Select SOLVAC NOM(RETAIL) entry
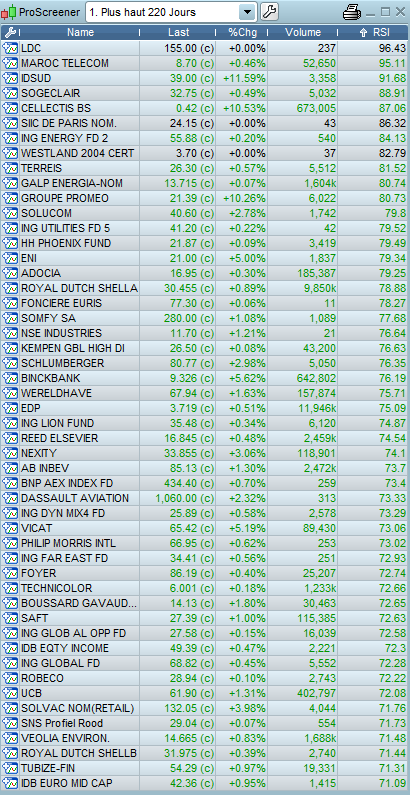410x795 pixels. [78, 708]
